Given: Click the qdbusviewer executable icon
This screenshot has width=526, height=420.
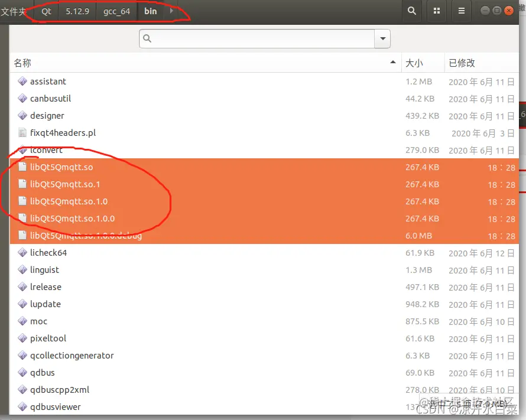Looking at the screenshot, I should click(x=22, y=406).
